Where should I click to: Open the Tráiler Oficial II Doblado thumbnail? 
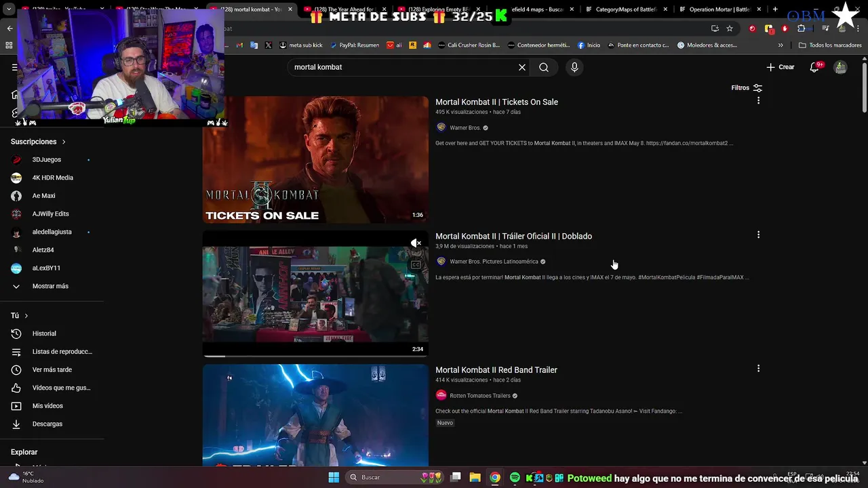click(x=315, y=293)
